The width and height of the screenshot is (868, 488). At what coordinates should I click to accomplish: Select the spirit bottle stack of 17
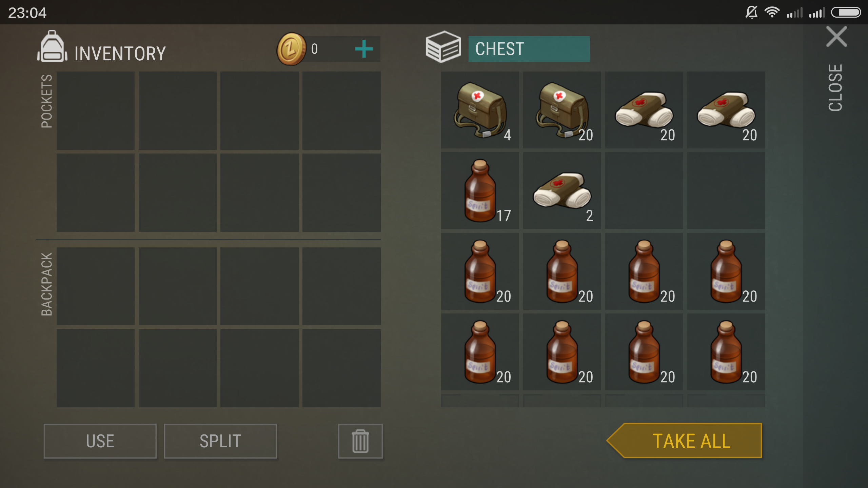[480, 190]
